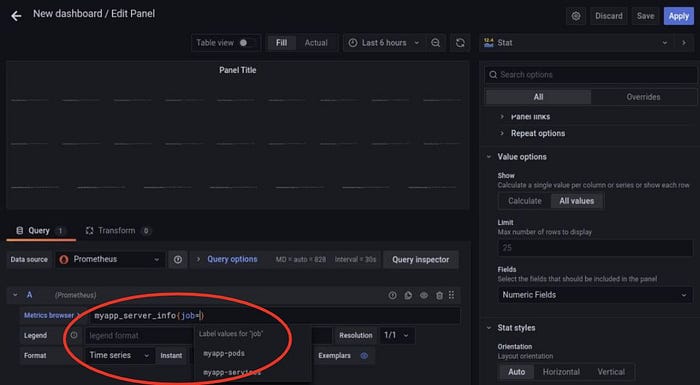Image resolution: width=700 pixels, height=385 pixels.
Task: Duplicate query A
Action: tap(408, 295)
